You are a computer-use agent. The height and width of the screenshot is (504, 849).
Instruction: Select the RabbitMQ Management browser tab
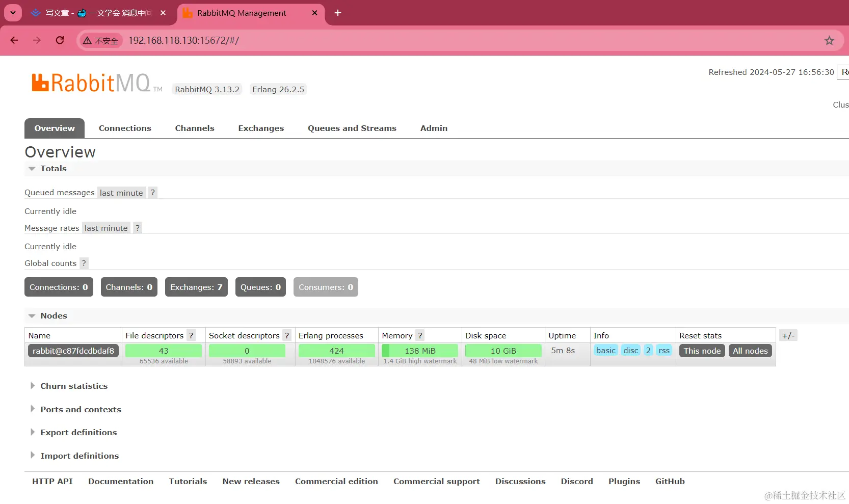pyautogui.click(x=251, y=13)
